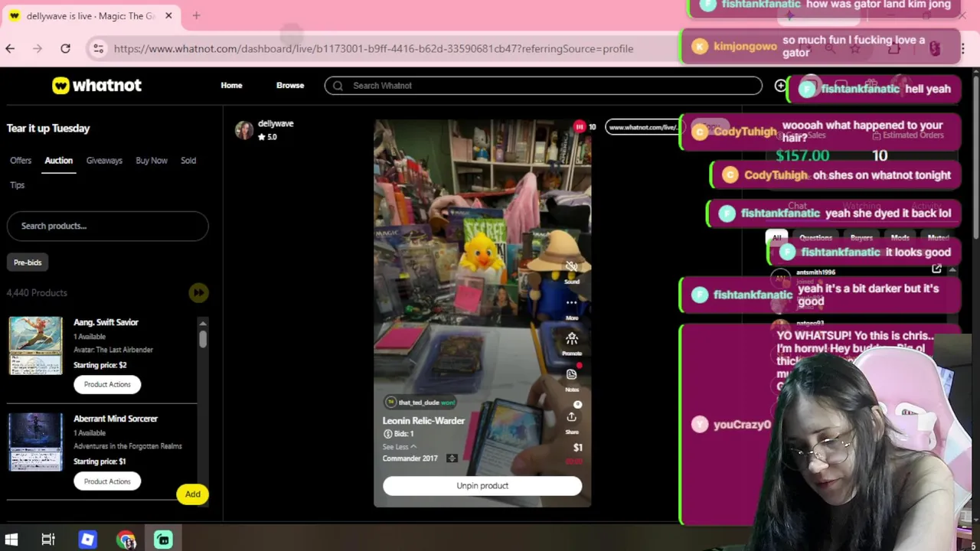Select the Buyers chat filter

[x=861, y=238]
